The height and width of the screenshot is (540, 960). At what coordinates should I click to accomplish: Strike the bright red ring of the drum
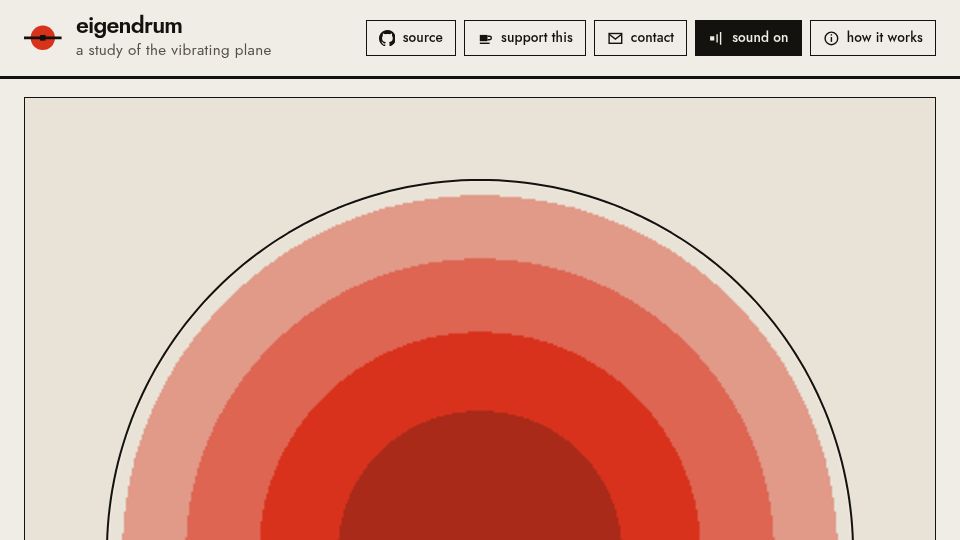(x=480, y=371)
